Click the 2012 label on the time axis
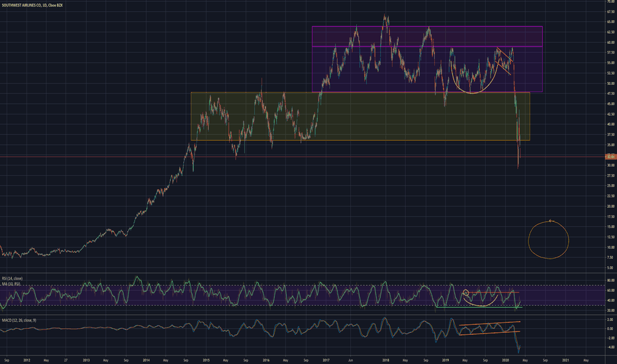Image resolution: width=617 pixels, height=364 pixels. point(26,360)
